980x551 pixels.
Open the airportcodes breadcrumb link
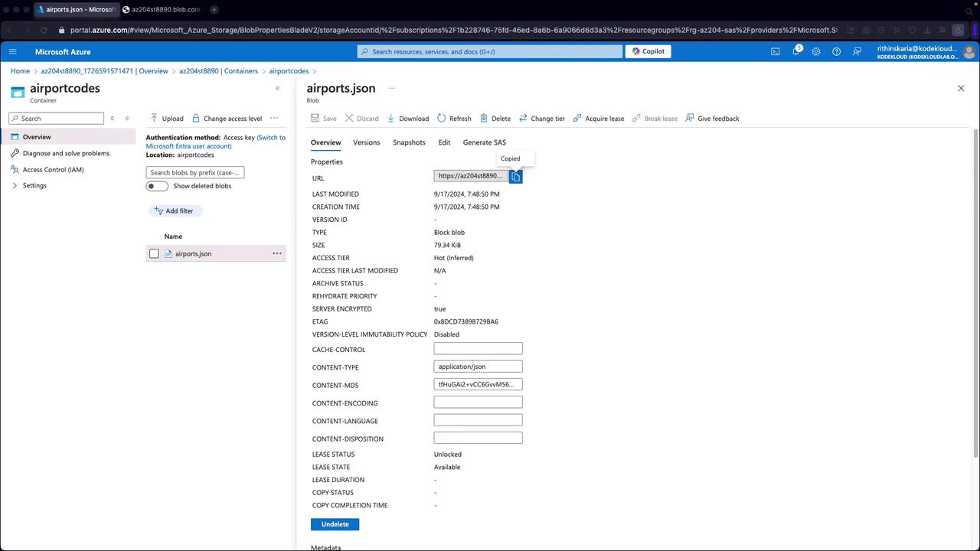(x=289, y=71)
